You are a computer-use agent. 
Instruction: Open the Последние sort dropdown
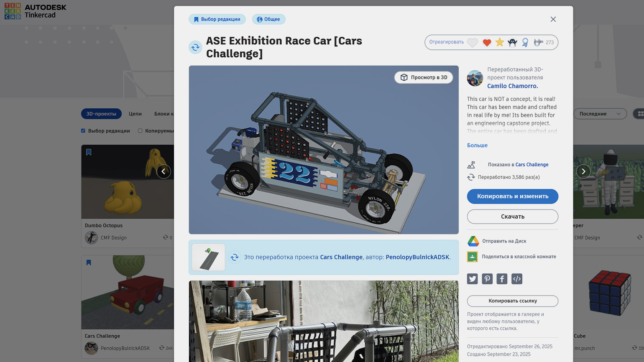600,114
